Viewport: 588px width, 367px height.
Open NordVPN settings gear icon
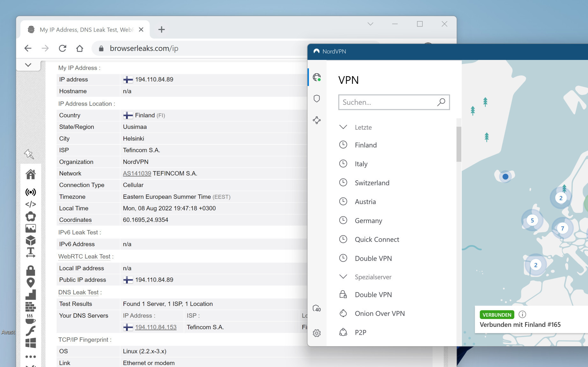pyautogui.click(x=317, y=333)
